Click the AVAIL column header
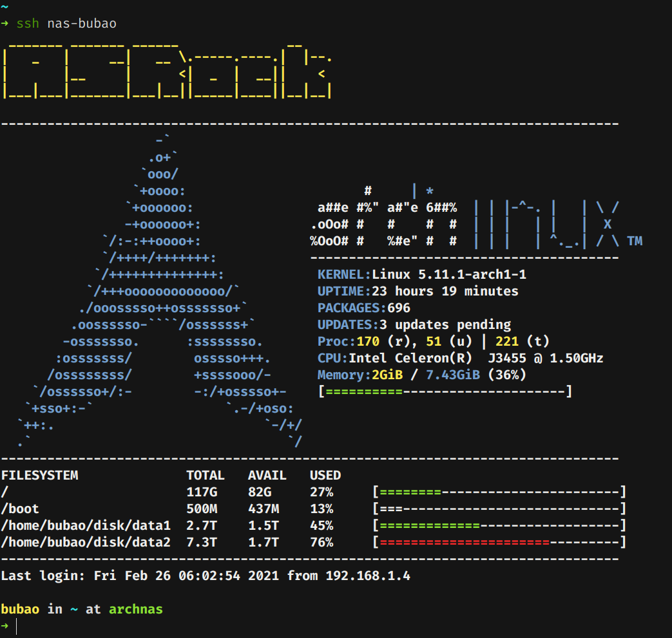 click(x=267, y=475)
